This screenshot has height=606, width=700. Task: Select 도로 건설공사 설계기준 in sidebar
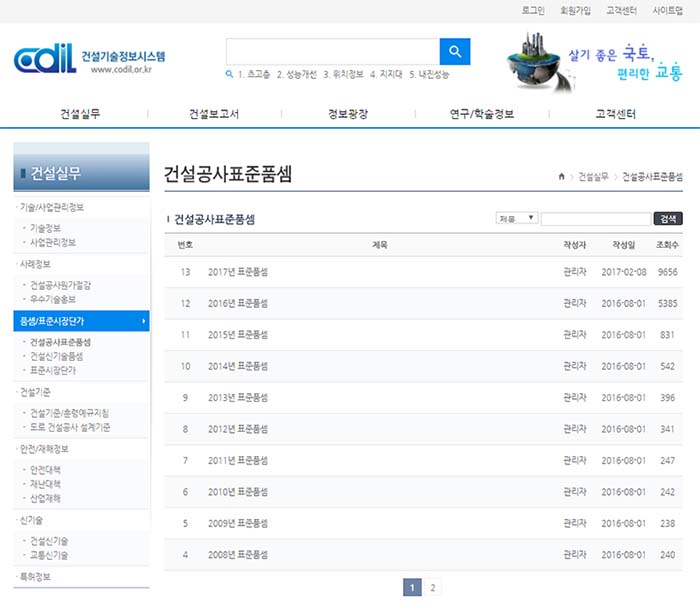[70, 427]
